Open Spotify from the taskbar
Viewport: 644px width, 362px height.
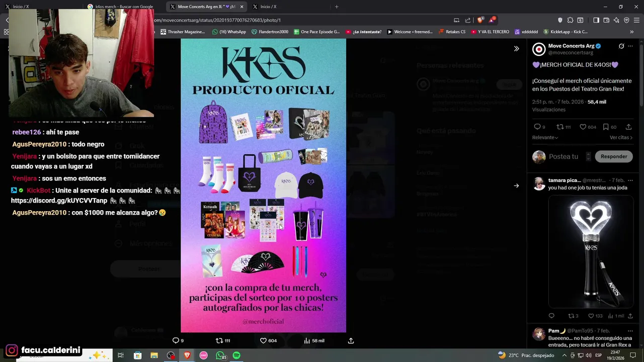pyautogui.click(x=236, y=355)
